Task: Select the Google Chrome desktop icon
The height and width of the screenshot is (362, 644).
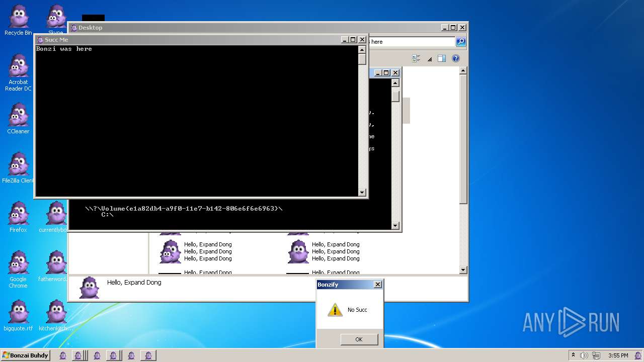Action: click(19, 269)
